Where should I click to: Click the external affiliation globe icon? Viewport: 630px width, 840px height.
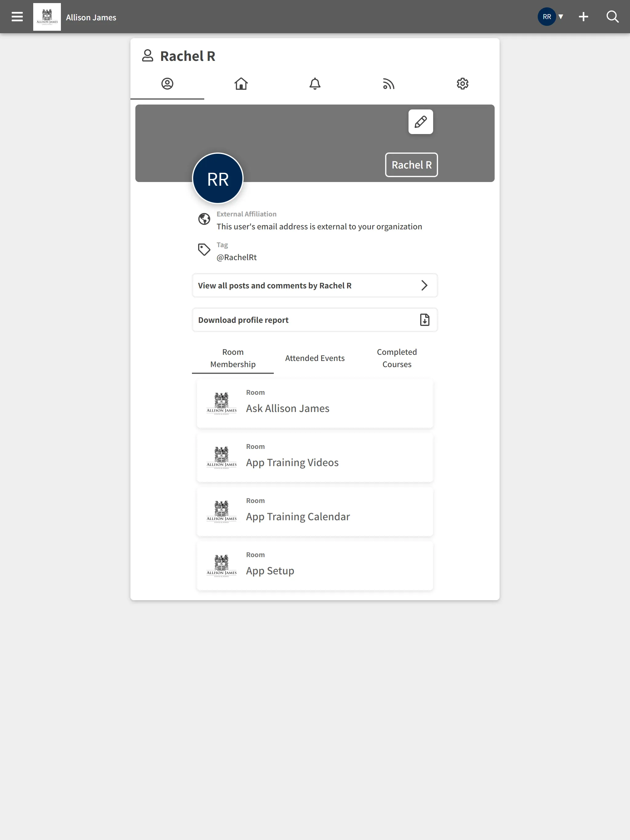coord(205,219)
